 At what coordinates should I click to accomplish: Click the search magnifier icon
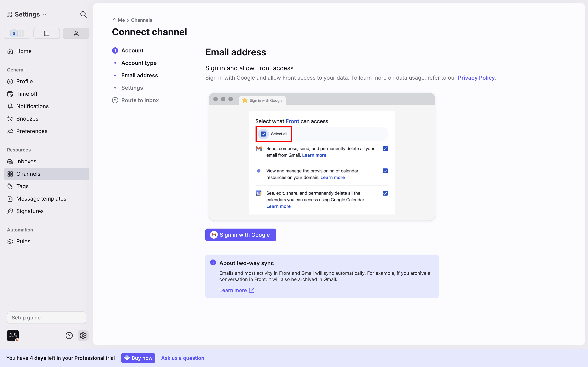coord(83,14)
